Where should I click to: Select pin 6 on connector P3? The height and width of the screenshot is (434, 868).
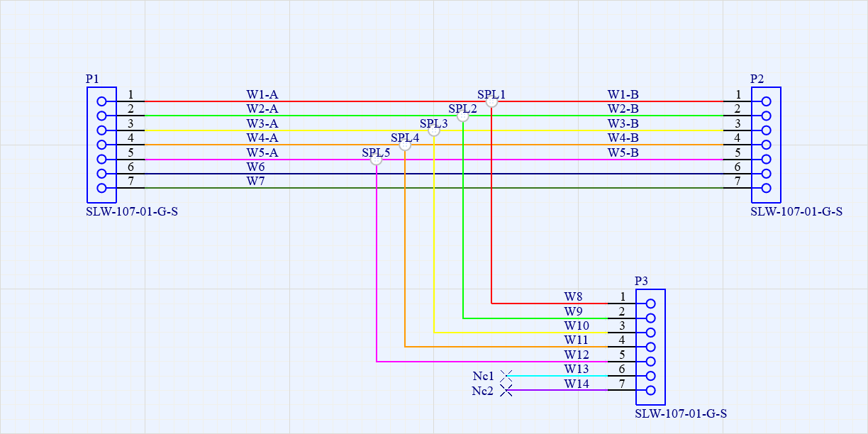pyautogui.click(x=649, y=374)
